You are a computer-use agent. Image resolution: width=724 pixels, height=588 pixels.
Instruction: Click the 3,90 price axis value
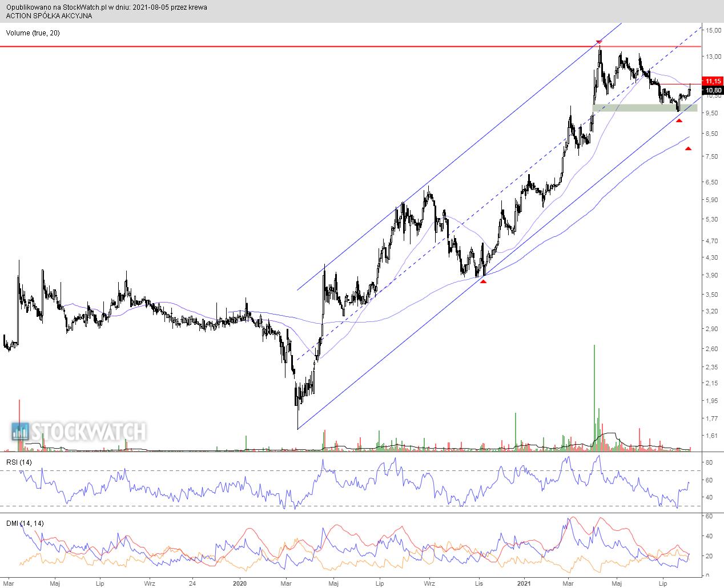click(713, 275)
